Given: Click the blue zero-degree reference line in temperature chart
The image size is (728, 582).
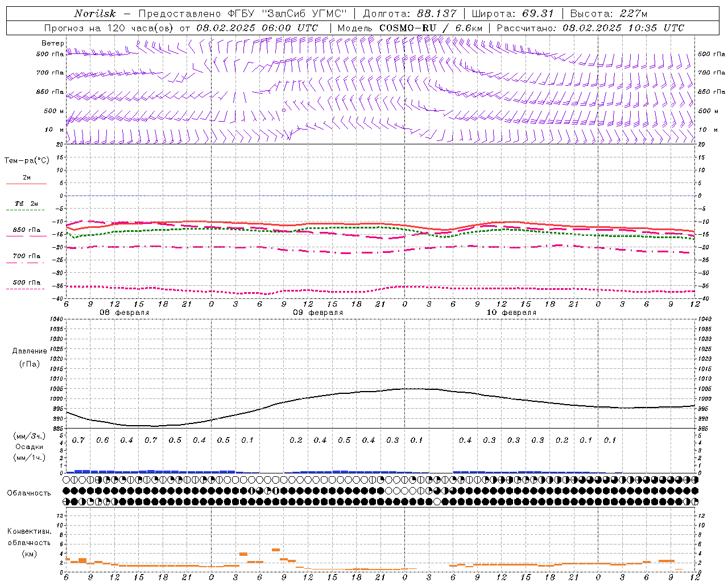Looking at the screenshot, I should [380, 196].
